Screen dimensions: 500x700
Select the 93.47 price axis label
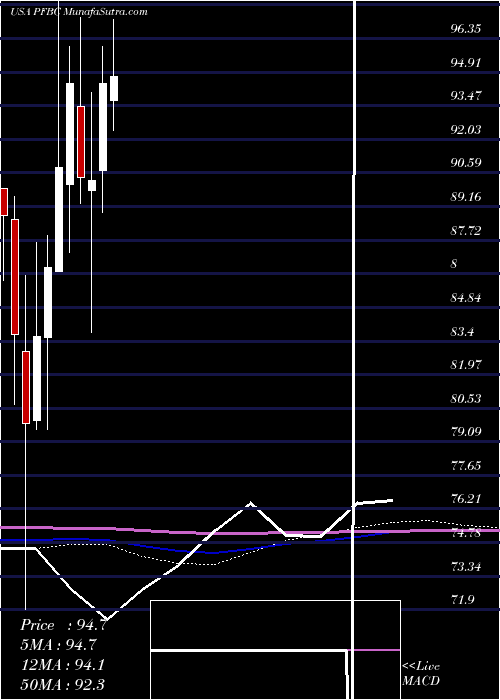tap(466, 96)
